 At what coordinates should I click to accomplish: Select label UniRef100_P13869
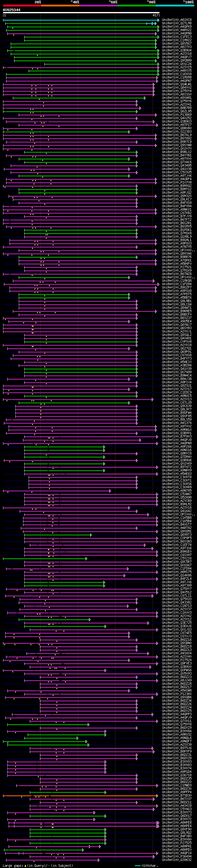(x=177, y=115)
